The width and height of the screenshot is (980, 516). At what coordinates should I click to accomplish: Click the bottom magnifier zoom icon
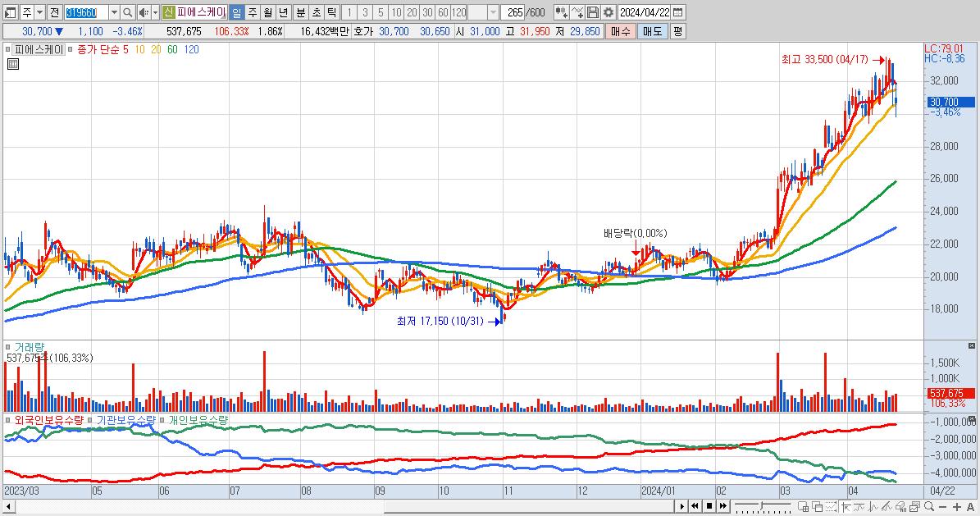point(929,507)
